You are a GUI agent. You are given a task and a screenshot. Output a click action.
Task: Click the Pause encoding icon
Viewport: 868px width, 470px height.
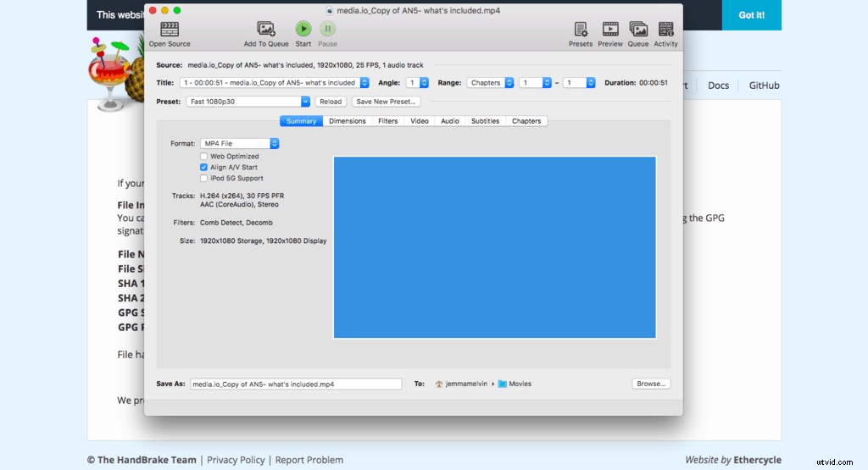tap(327, 29)
